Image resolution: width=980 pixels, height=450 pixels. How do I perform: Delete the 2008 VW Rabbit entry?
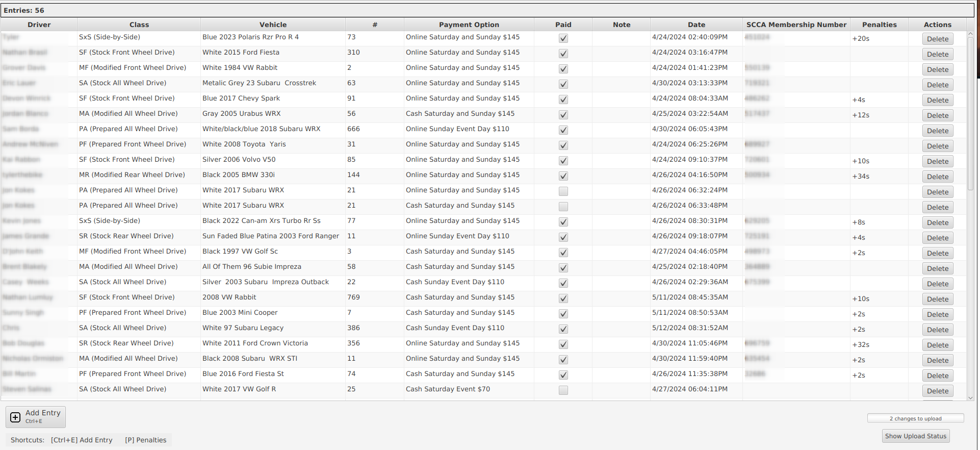(x=938, y=299)
